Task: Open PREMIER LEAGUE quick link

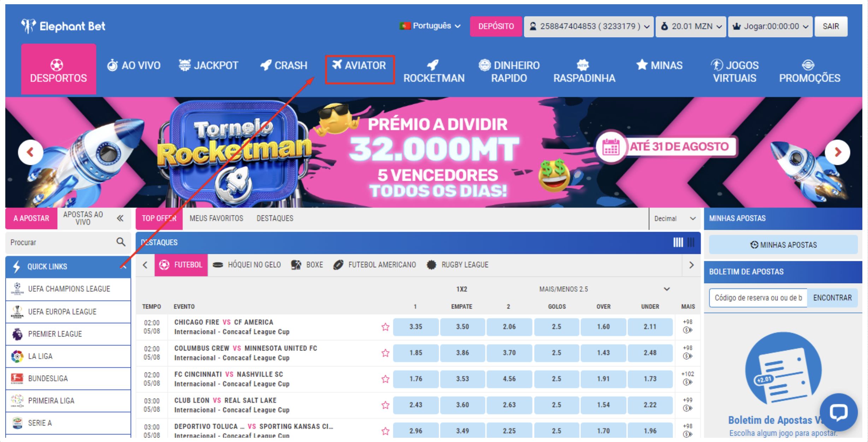Action: (x=68, y=334)
